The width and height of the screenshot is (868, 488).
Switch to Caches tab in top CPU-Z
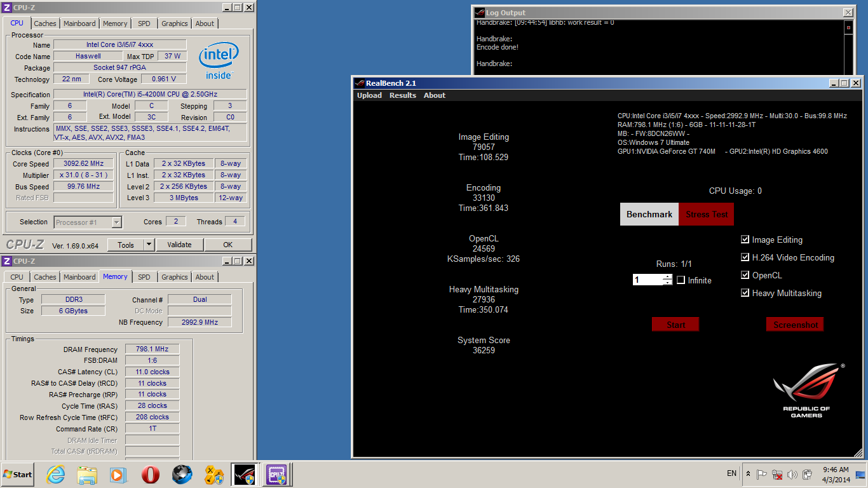click(x=45, y=24)
